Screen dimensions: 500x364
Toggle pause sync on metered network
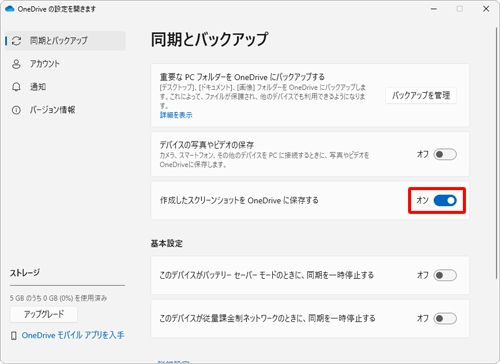(x=445, y=318)
